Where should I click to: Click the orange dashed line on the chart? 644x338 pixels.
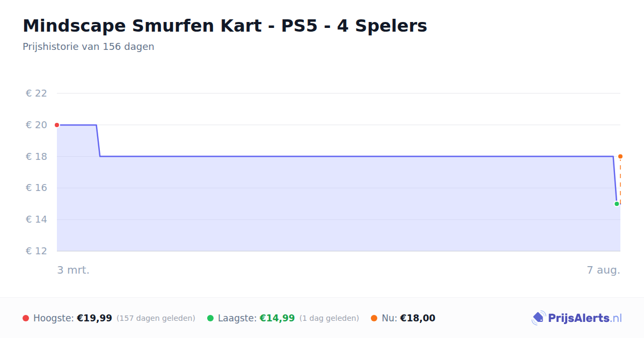click(x=620, y=180)
